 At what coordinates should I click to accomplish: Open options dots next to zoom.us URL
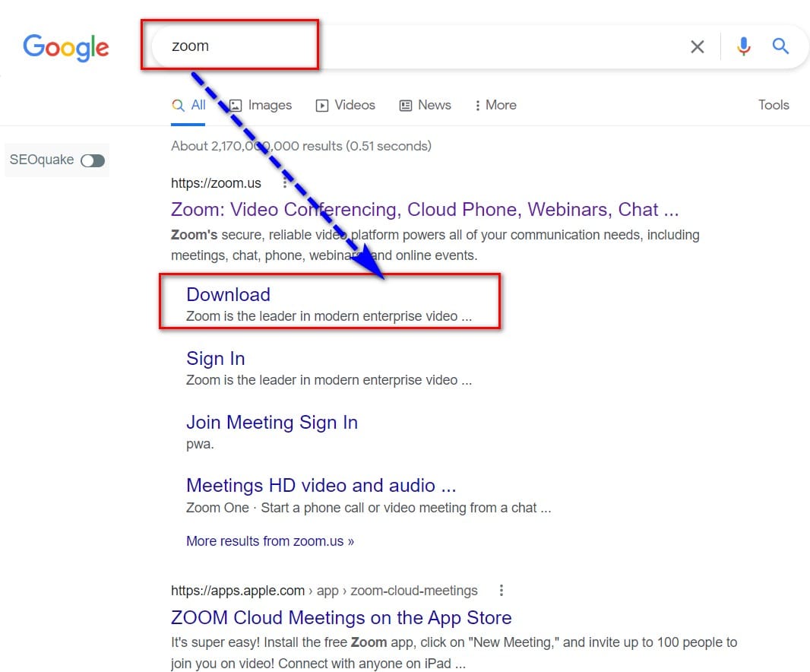click(x=285, y=183)
